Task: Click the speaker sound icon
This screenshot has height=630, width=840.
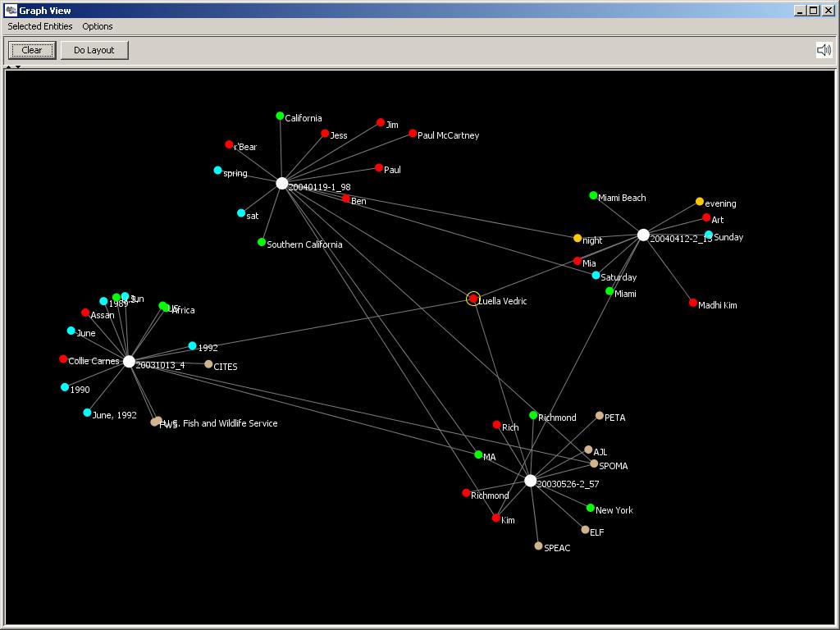Action: (x=824, y=50)
